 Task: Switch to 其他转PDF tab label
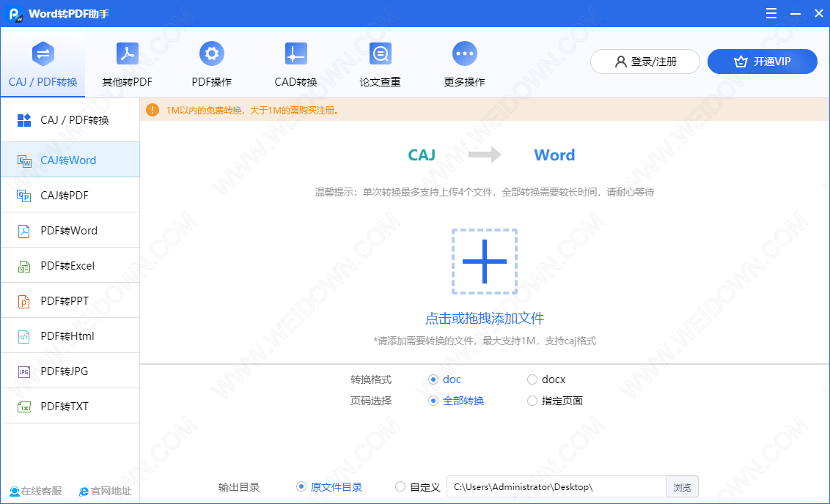coord(127,82)
